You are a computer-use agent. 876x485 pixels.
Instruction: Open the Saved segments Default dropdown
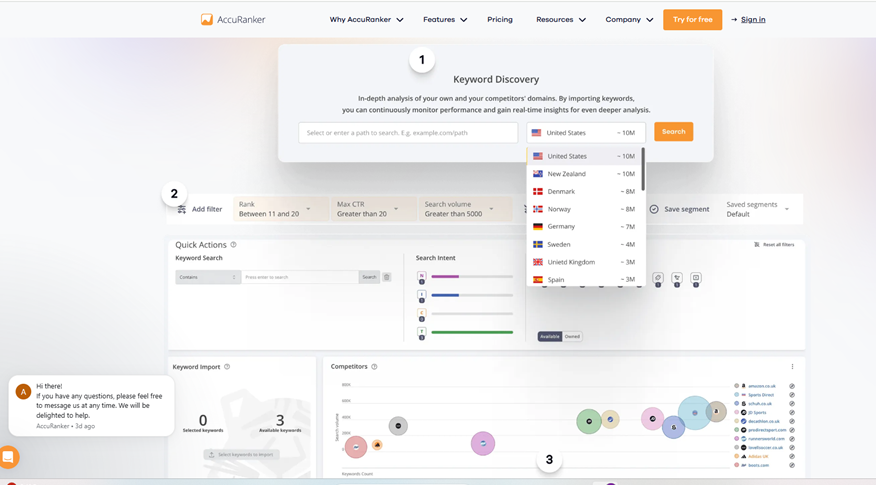[758, 209]
